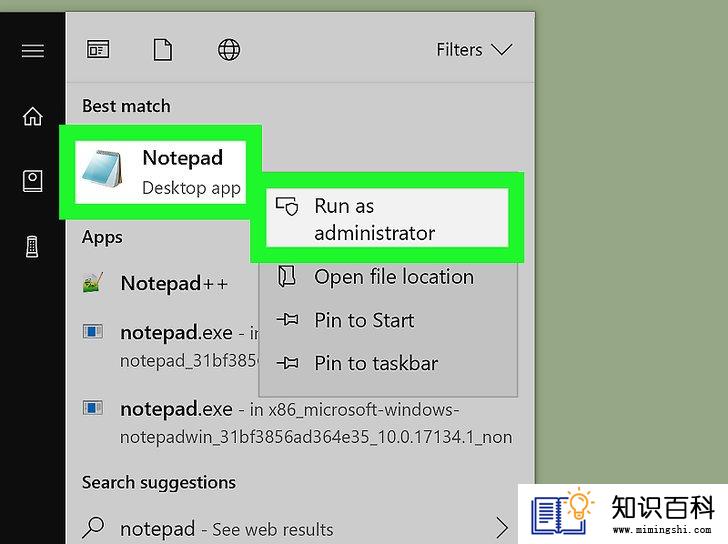Choose Run as administrator

[387, 218]
